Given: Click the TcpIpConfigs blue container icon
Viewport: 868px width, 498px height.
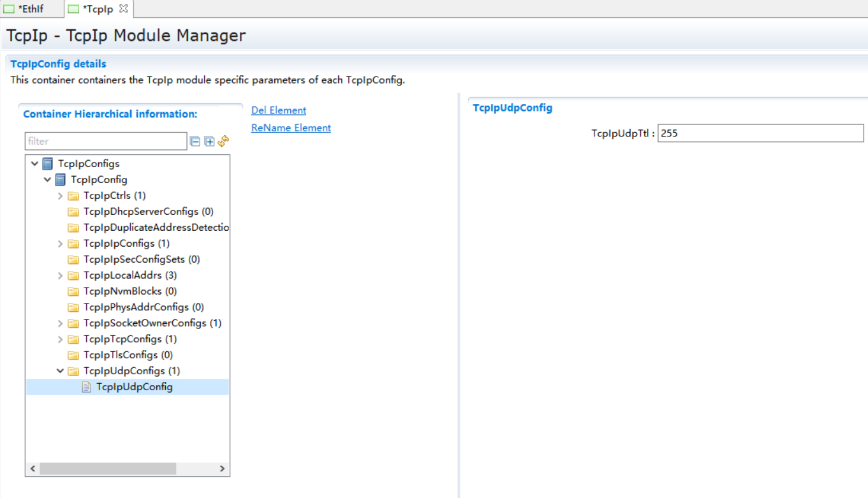Looking at the screenshot, I should coord(48,164).
